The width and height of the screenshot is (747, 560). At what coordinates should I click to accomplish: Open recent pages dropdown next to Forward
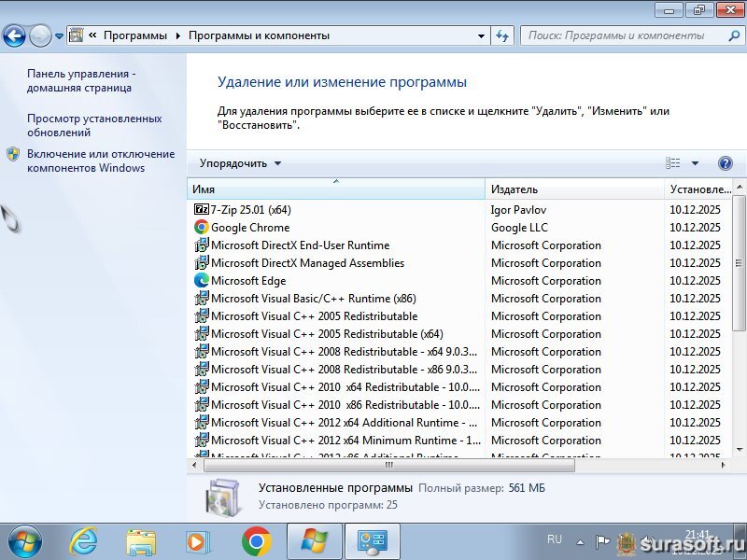coord(59,35)
